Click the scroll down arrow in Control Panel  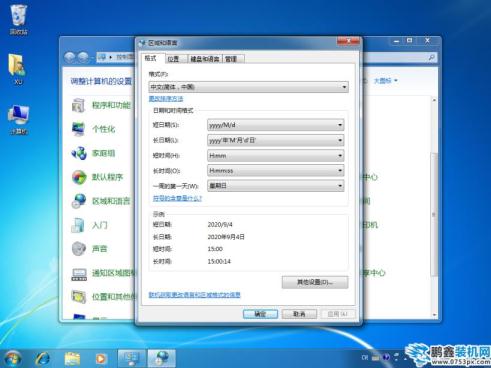pyautogui.click(x=434, y=315)
